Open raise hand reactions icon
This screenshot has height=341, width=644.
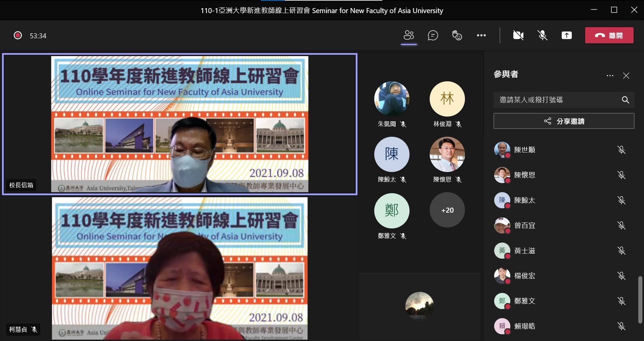point(457,35)
